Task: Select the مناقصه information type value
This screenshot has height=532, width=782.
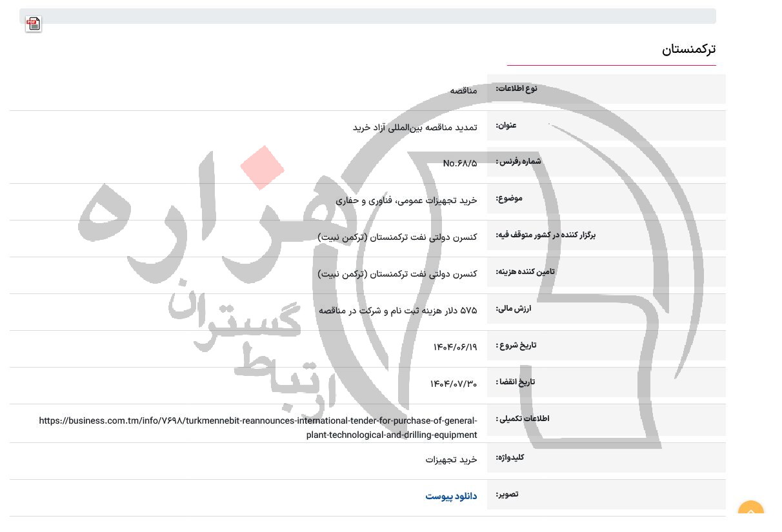Action: pos(463,91)
